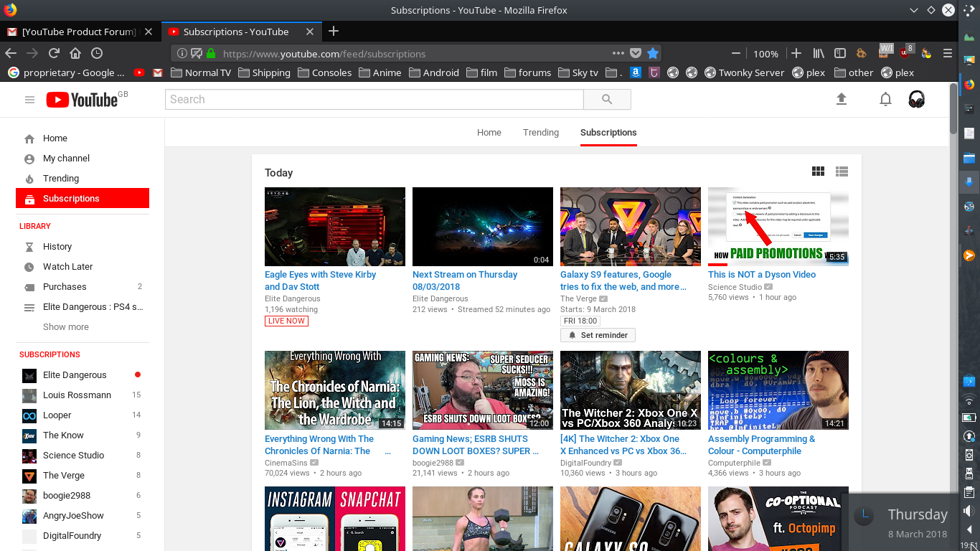The image size is (980, 551).
Task: Switch subscriptions to grid view
Action: click(818, 171)
